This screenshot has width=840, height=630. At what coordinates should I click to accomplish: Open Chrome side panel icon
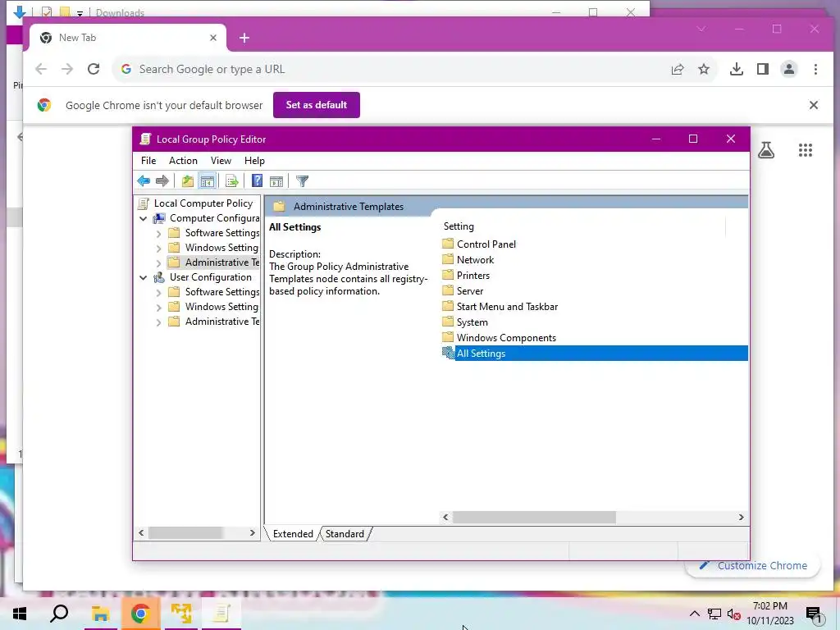763,69
